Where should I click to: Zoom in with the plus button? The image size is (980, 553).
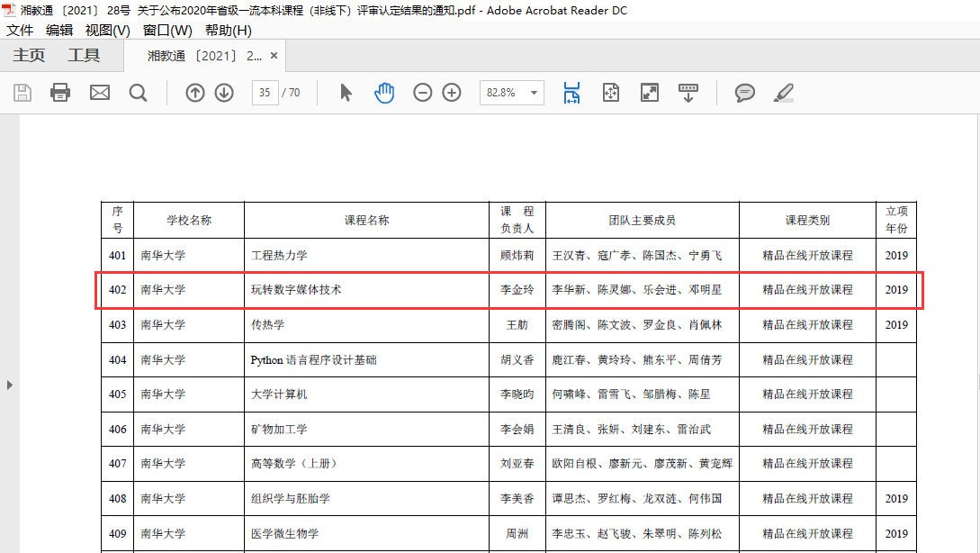click(452, 93)
